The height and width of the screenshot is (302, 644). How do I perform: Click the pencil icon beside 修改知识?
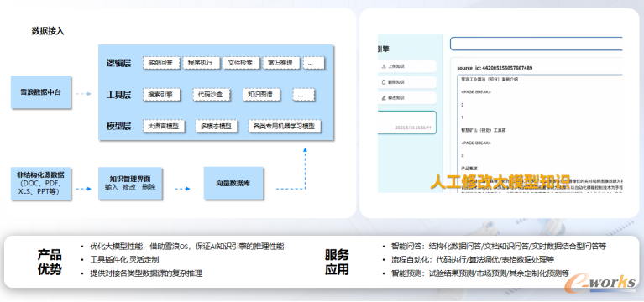[x=384, y=98]
